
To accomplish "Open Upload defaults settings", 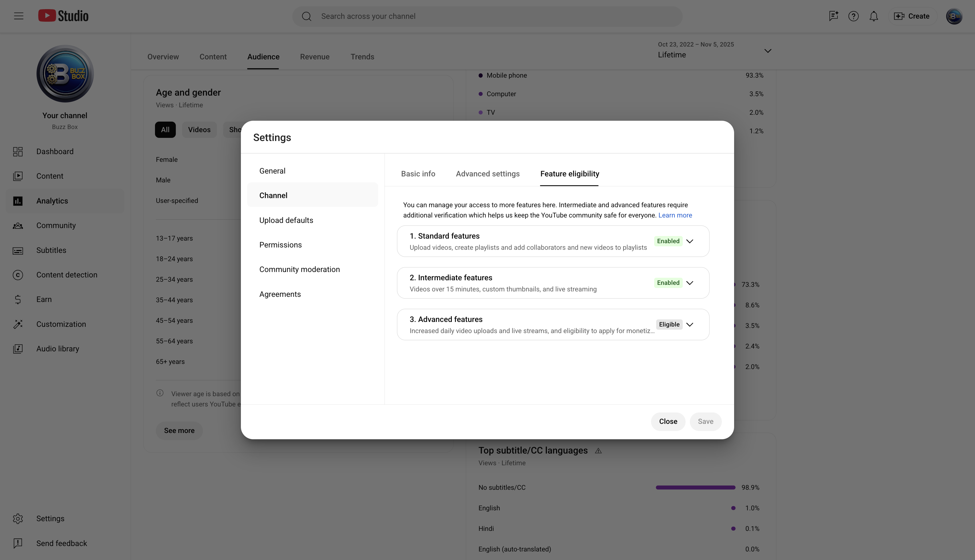I will coord(312,220).
